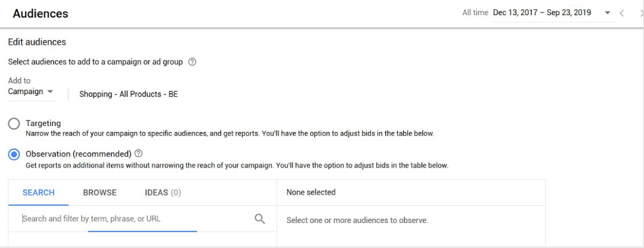Viewport: 644px width, 248px height.
Task: Click the Edit audiences heading
Action: pos(37,42)
